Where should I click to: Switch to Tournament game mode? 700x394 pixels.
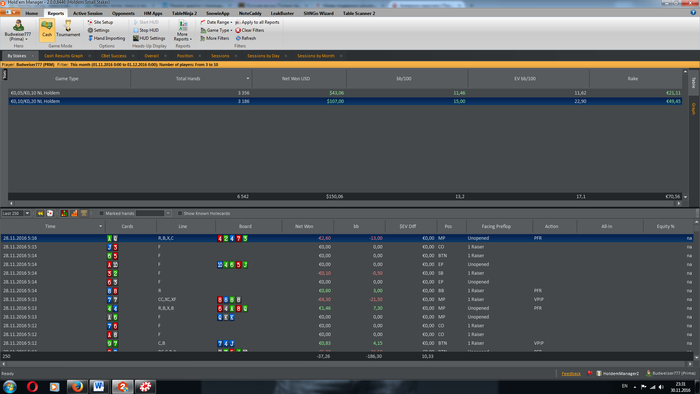(68, 29)
